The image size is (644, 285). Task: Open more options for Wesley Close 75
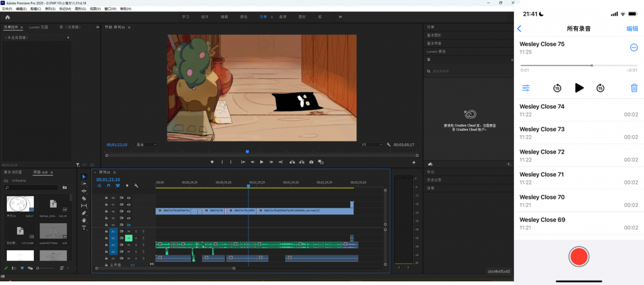pyautogui.click(x=634, y=48)
